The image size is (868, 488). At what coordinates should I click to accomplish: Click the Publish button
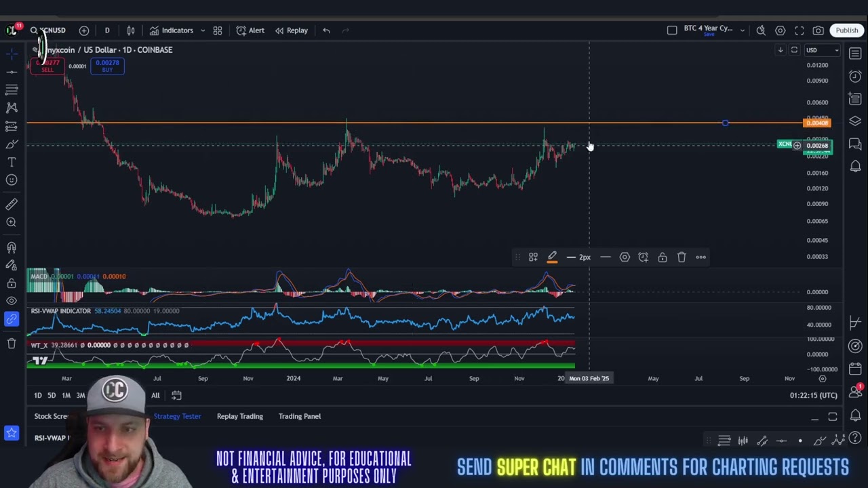(847, 30)
